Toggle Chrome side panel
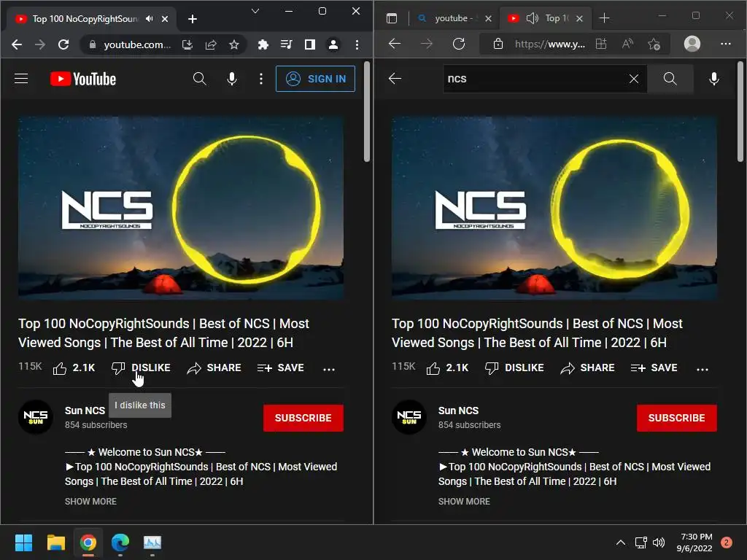Image resolution: width=747 pixels, height=560 pixels. tap(309, 44)
